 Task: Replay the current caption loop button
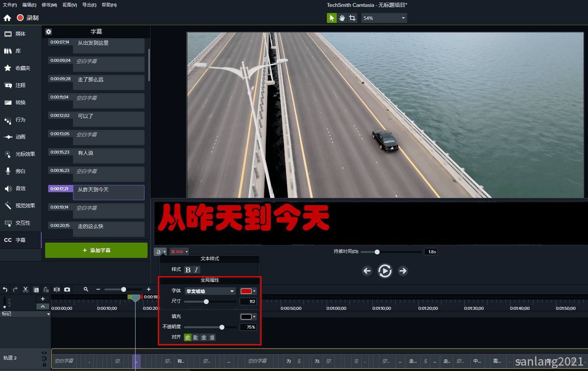tap(385, 271)
